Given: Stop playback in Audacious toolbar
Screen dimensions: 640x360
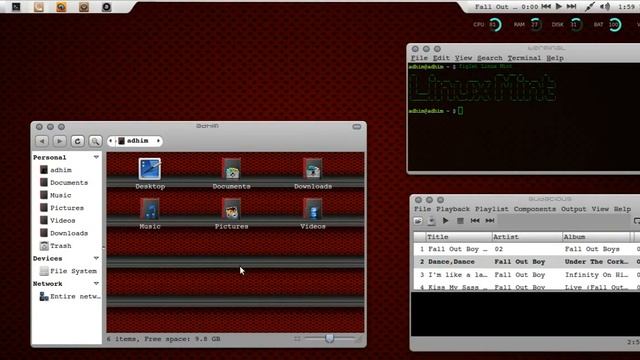Looking at the screenshot, I should tap(460, 221).
